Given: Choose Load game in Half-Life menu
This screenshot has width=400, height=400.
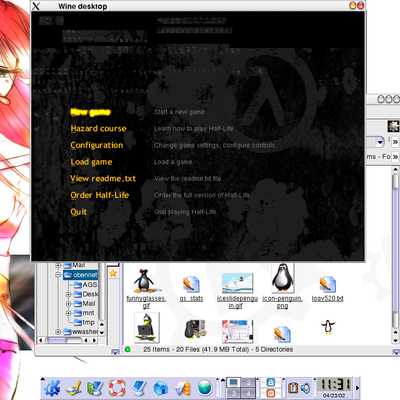Looking at the screenshot, I should (91, 162).
